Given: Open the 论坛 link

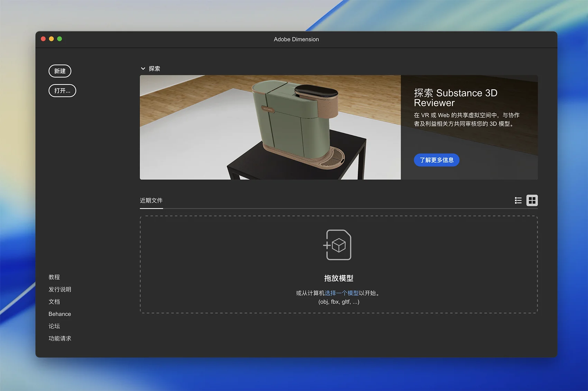Looking at the screenshot, I should tap(54, 326).
